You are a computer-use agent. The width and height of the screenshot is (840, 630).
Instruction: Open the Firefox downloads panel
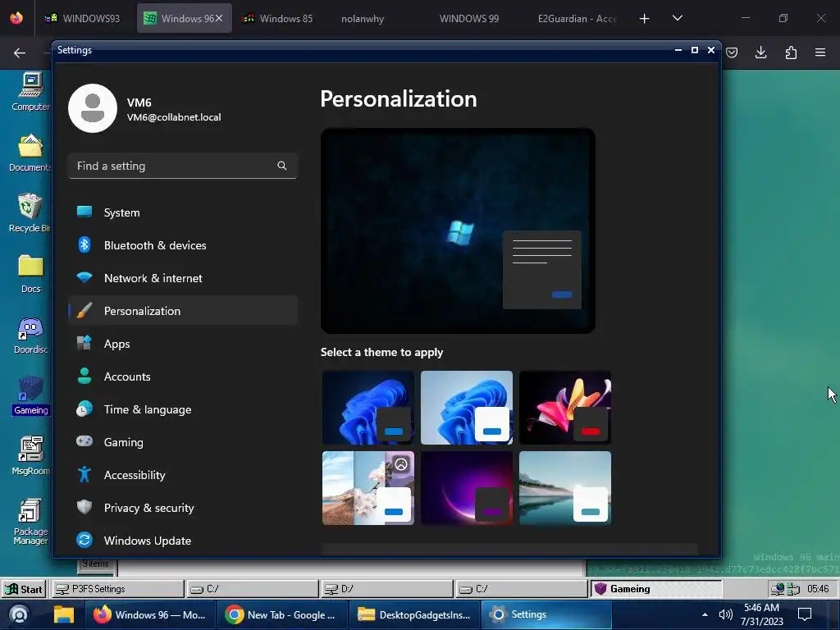pos(760,52)
